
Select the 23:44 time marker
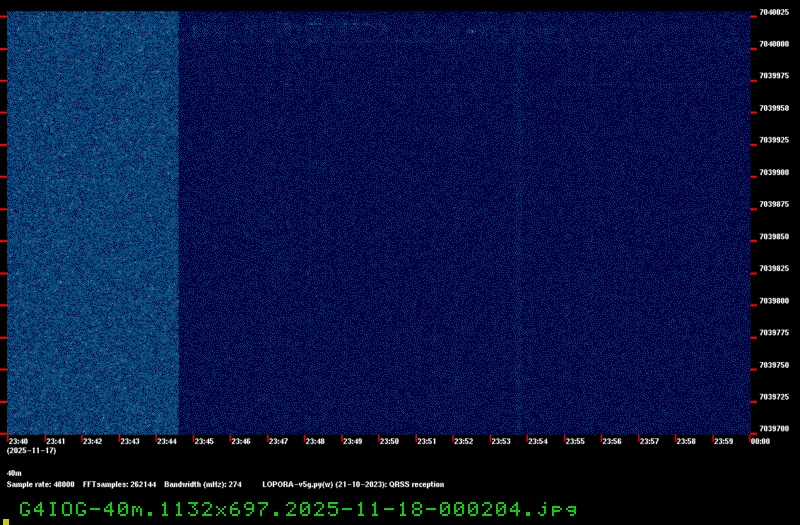[167, 441]
